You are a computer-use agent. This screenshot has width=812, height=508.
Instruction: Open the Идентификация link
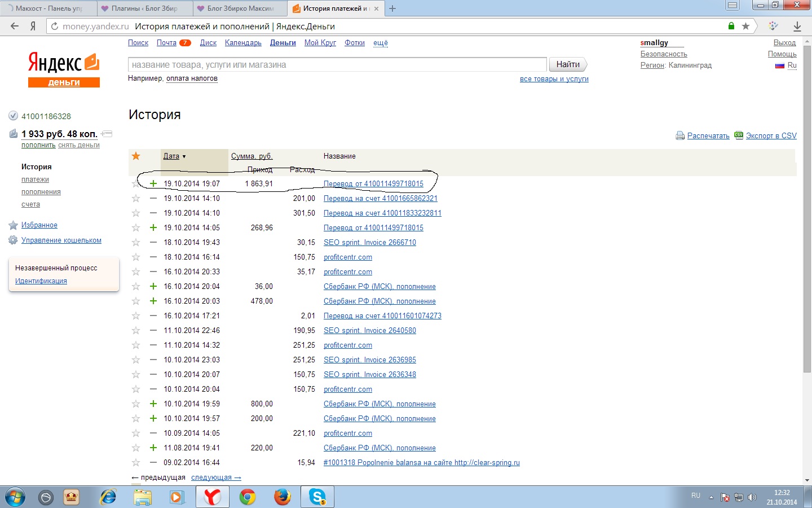tap(41, 281)
